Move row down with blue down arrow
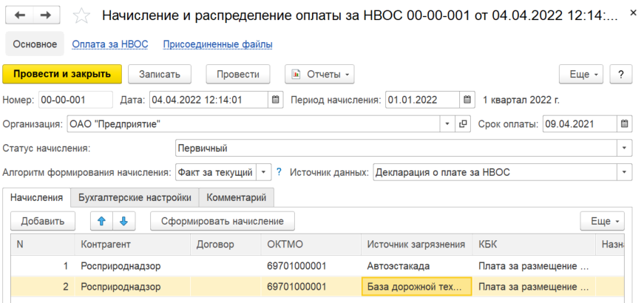Image resolution: width=644 pixels, height=303 pixels. (123, 221)
